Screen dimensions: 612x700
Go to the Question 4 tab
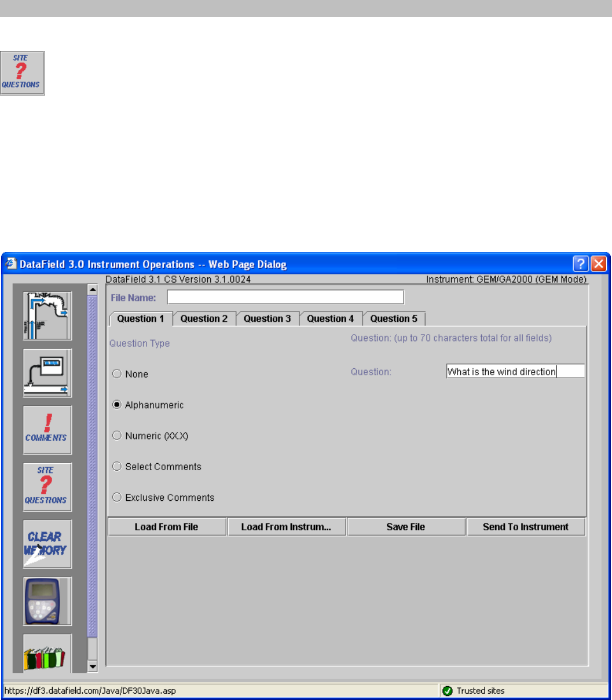click(331, 318)
